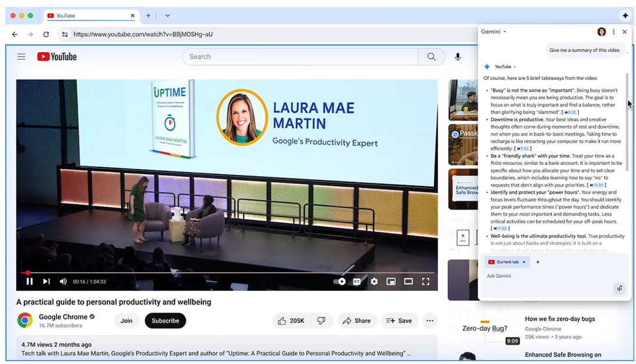
Task: Mute the video volume speaker icon
Action: tap(63, 282)
